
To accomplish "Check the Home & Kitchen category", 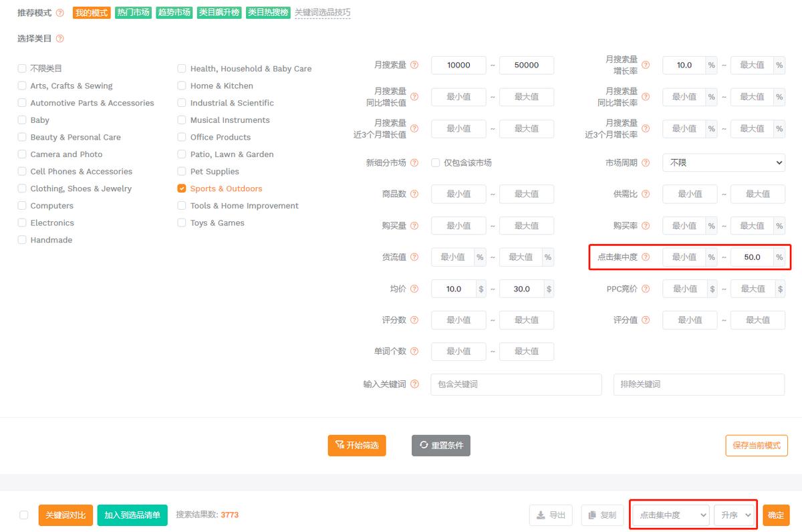I will 182,86.
